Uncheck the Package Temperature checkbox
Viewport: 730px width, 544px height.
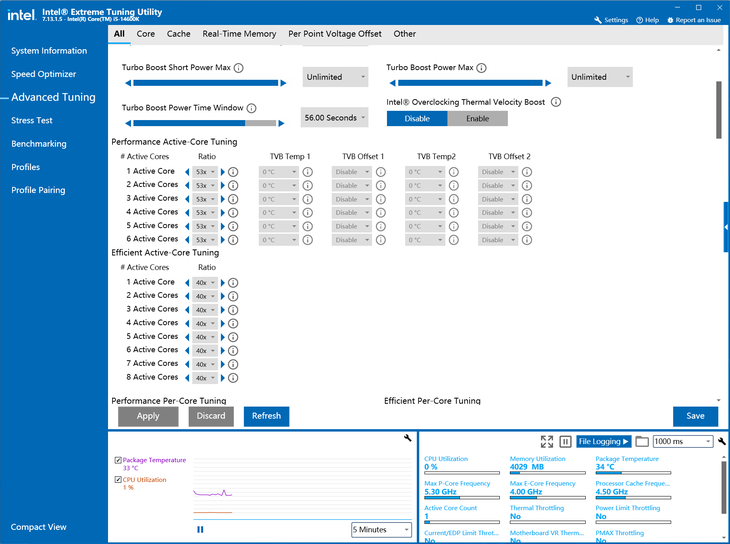click(x=119, y=461)
